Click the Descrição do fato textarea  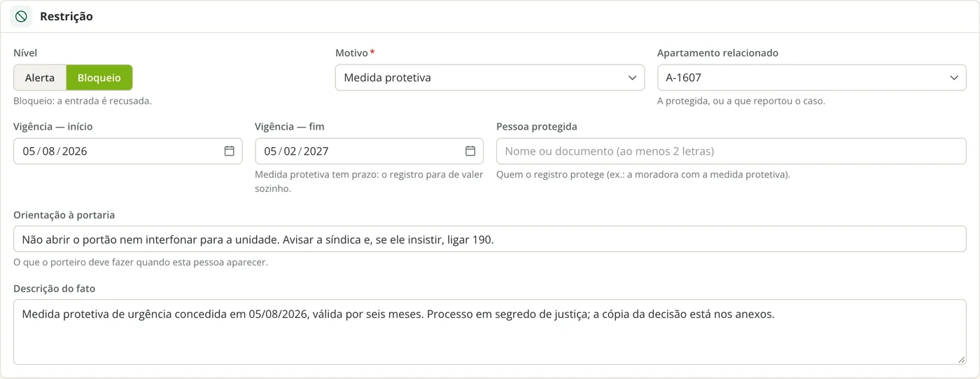tap(490, 332)
